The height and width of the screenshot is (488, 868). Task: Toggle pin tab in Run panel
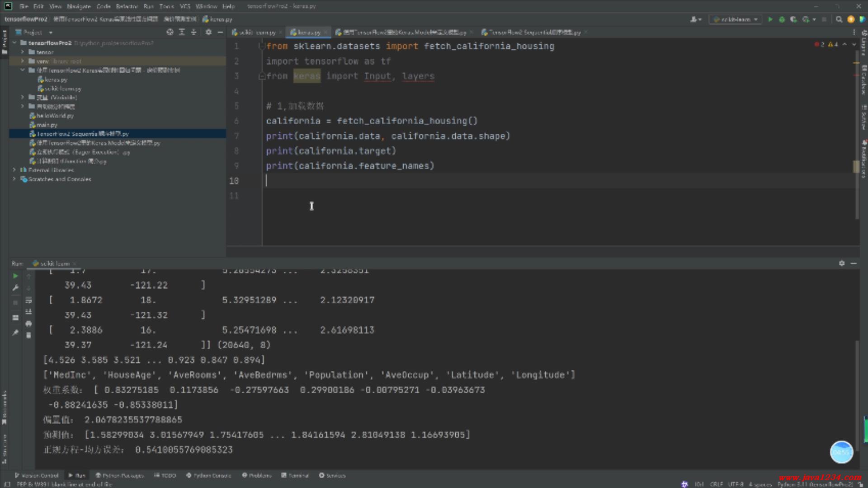pos(15,333)
